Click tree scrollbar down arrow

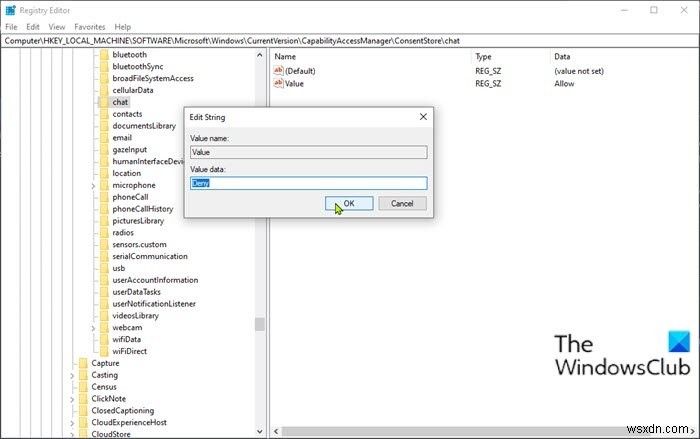pyautogui.click(x=260, y=431)
